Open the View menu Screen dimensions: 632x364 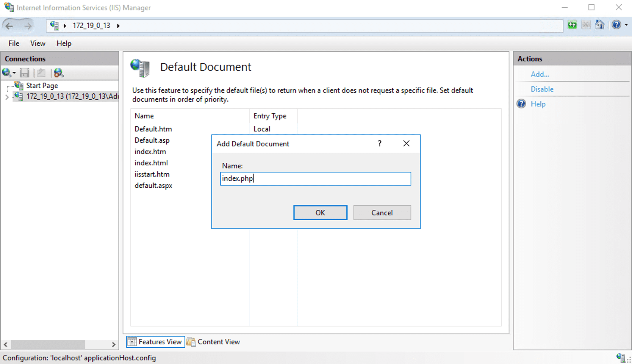38,43
